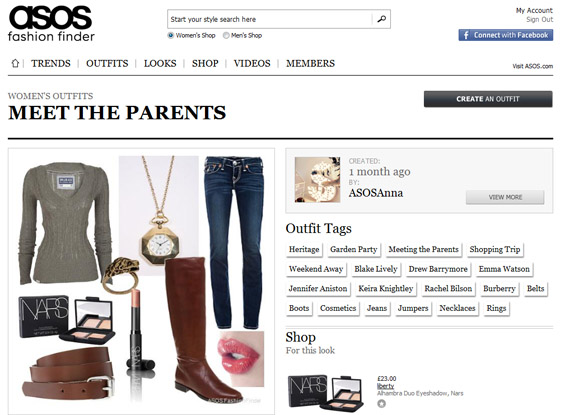
Task: Click the Sign Out link
Action: pos(539,19)
